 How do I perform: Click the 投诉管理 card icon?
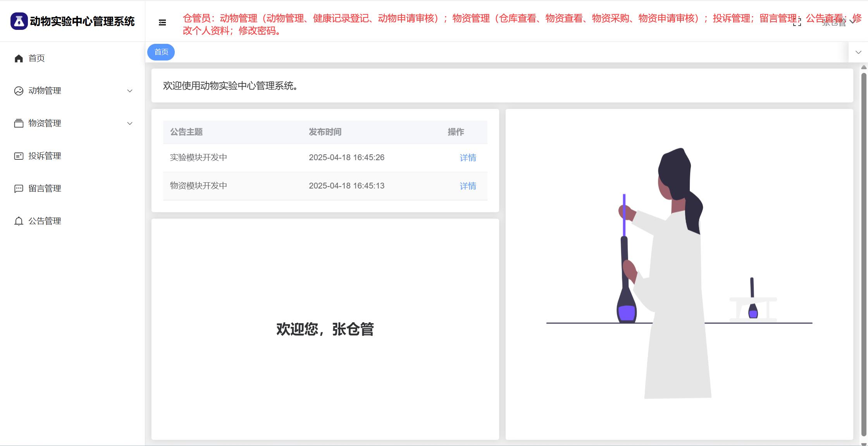[19, 156]
